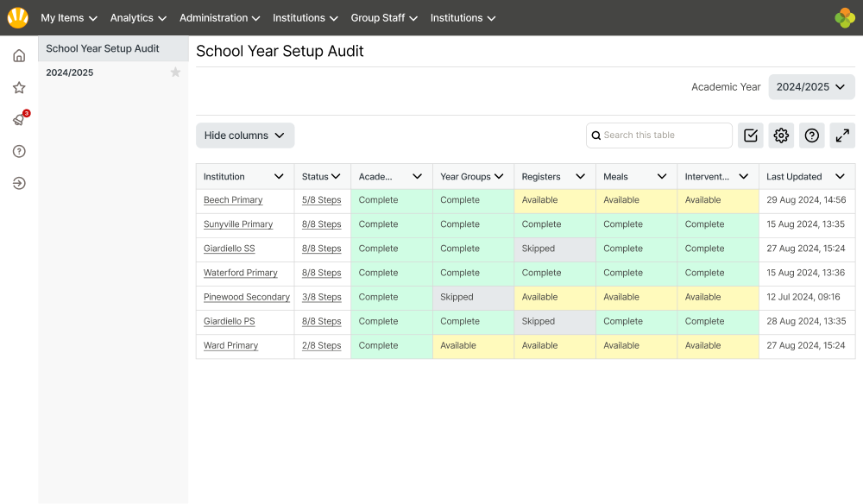
Task: View notifications using the bell icon
Action: click(x=18, y=119)
